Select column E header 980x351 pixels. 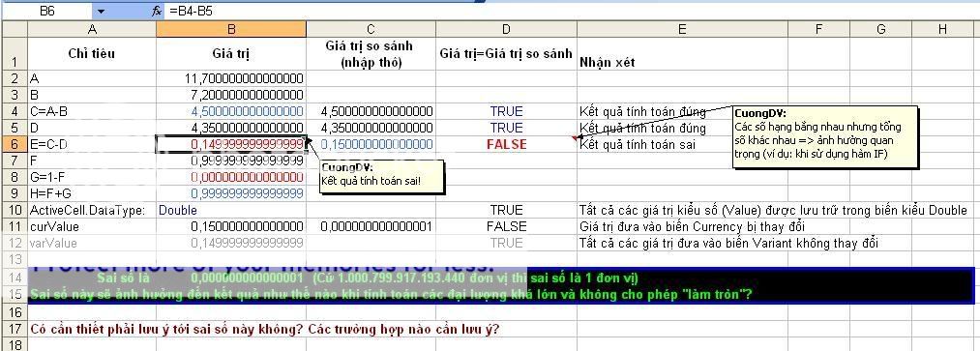pos(682,29)
